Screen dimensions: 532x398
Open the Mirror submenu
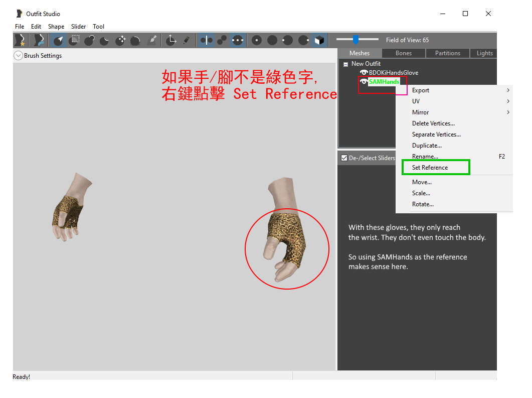click(x=454, y=112)
